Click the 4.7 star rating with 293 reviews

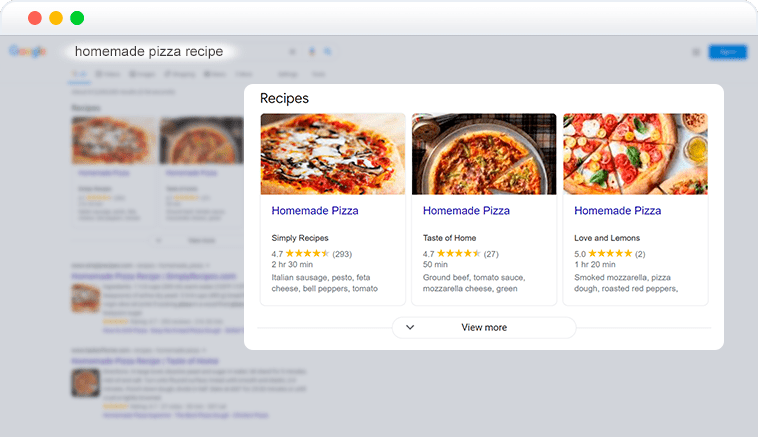coord(311,253)
